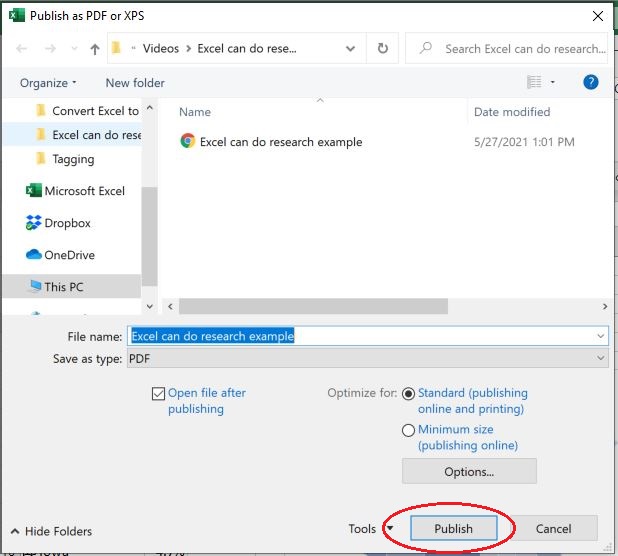Sort files by Name column
The image size is (618, 556).
tap(195, 112)
